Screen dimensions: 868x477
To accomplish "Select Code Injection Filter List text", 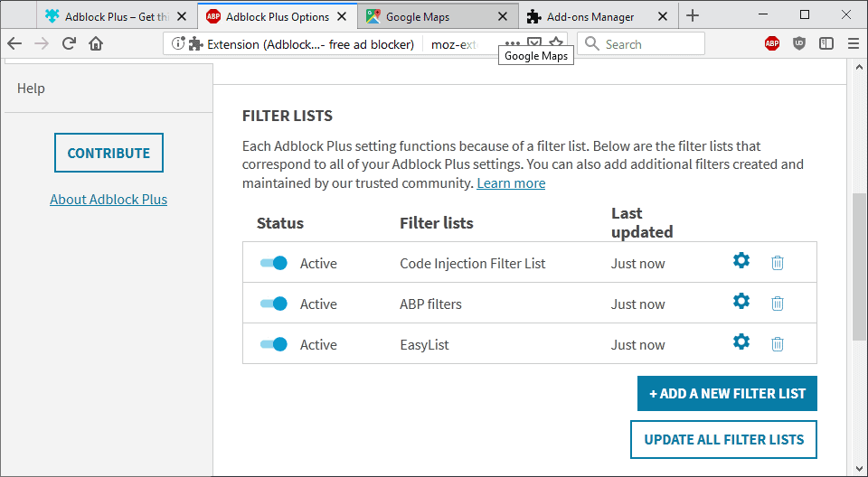I will pyautogui.click(x=473, y=264).
